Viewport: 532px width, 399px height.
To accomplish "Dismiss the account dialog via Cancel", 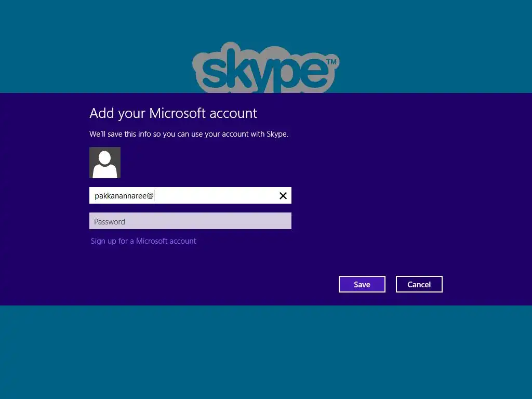I will pyautogui.click(x=419, y=284).
